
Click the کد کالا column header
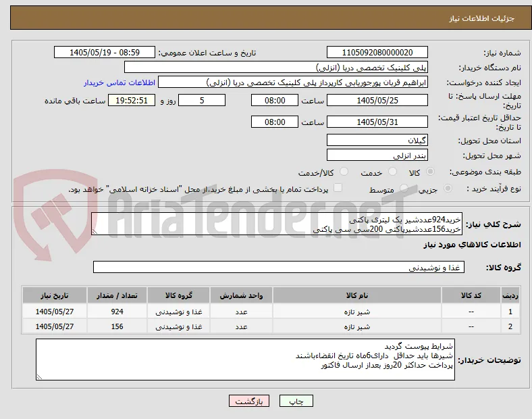pos(471,295)
